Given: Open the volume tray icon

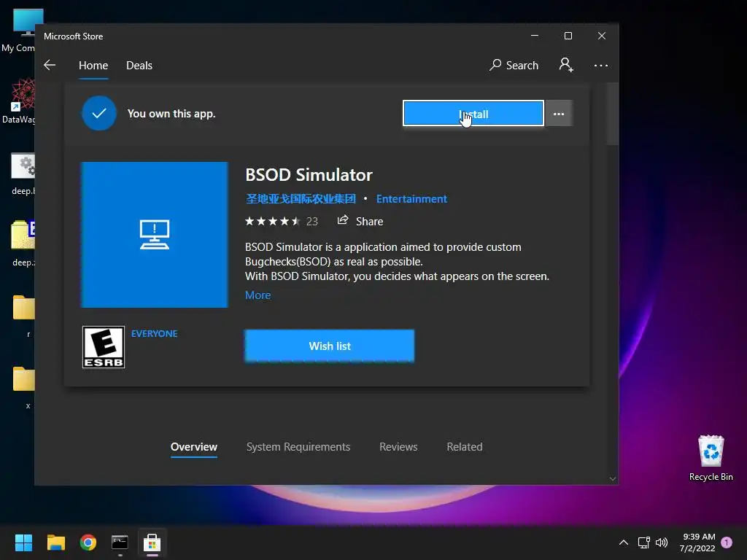Looking at the screenshot, I should click(x=662, y=542).
